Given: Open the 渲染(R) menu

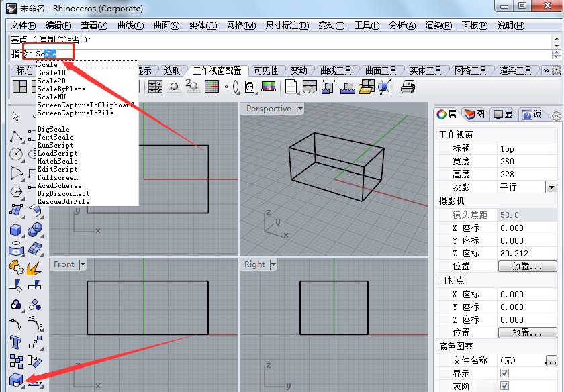Looking at the screenshot, I should pos(438,26).
